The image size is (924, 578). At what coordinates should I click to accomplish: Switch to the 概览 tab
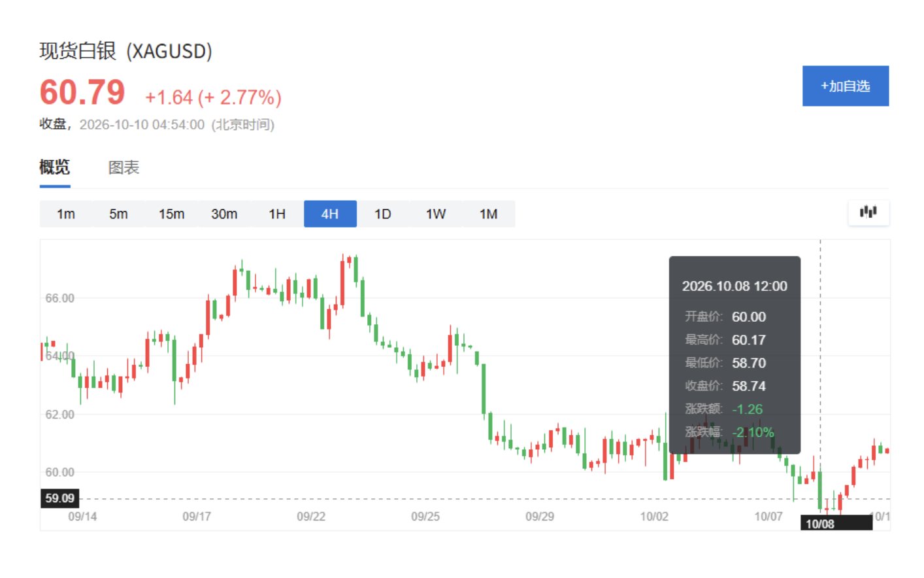pyautogui.click(x=55, y=167)
